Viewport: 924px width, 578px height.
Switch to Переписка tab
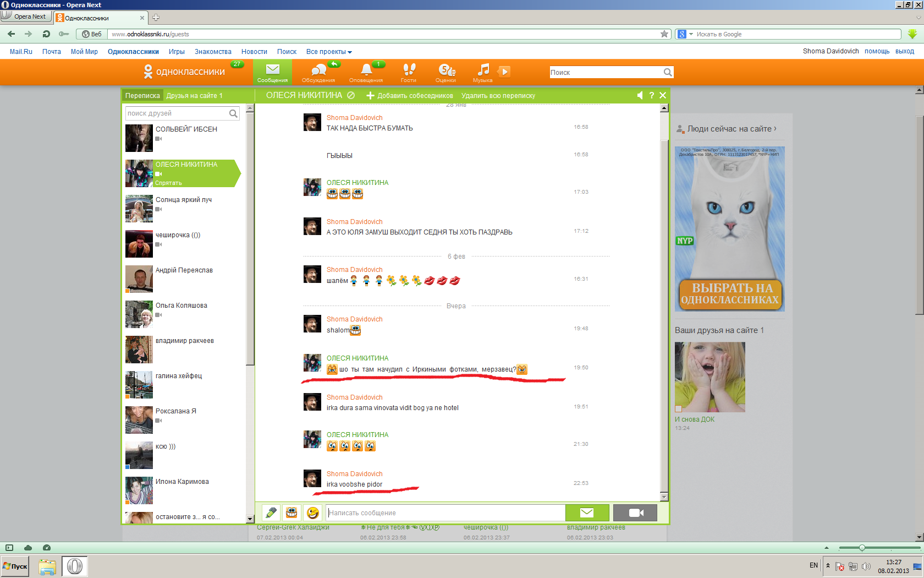142,96
